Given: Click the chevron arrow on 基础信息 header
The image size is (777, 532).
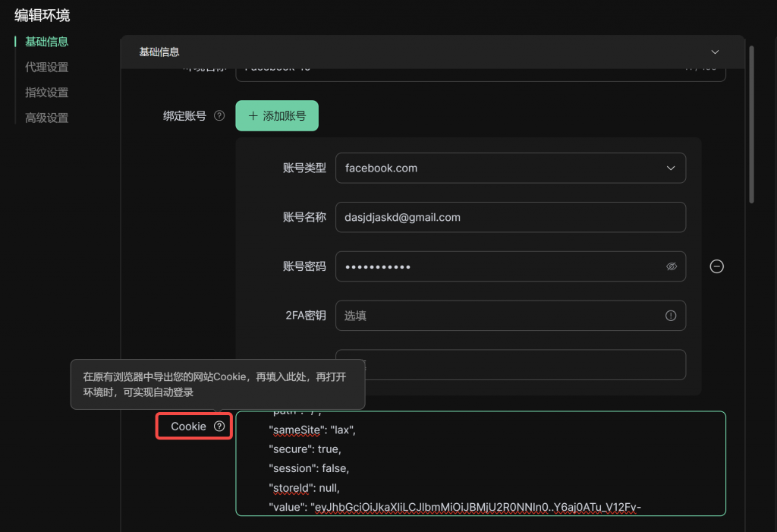Looking at the screenshot, I should (714, 52).
